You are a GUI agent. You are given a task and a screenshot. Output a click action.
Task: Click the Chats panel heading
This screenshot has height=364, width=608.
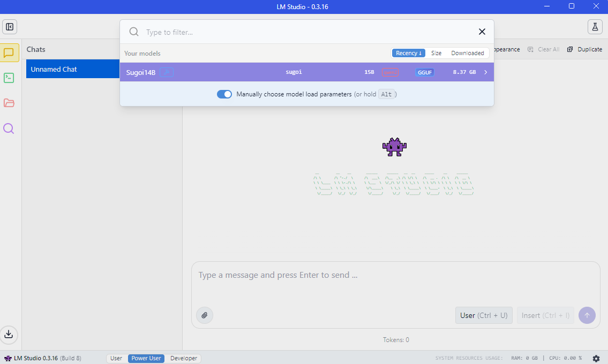(x=36, y=49)
